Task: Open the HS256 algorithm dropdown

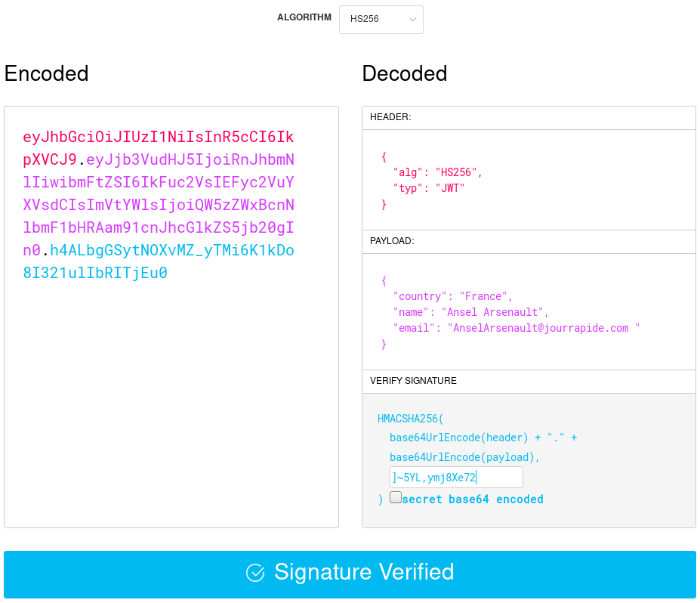Action: 381,20
